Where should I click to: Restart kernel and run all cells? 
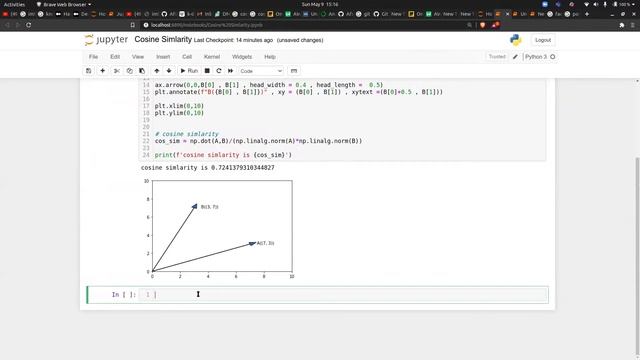click(x=231, y=71)
